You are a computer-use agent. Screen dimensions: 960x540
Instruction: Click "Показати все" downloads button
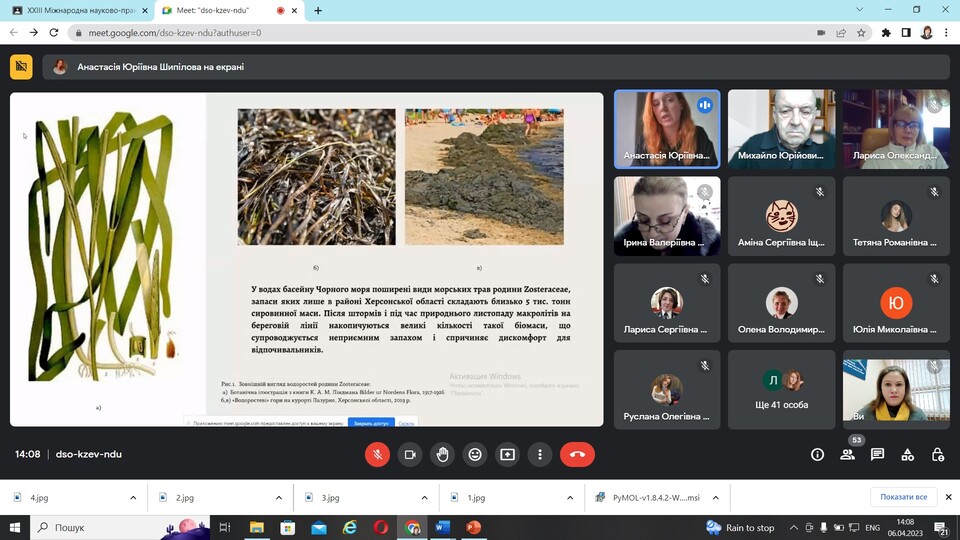point(903,497)
